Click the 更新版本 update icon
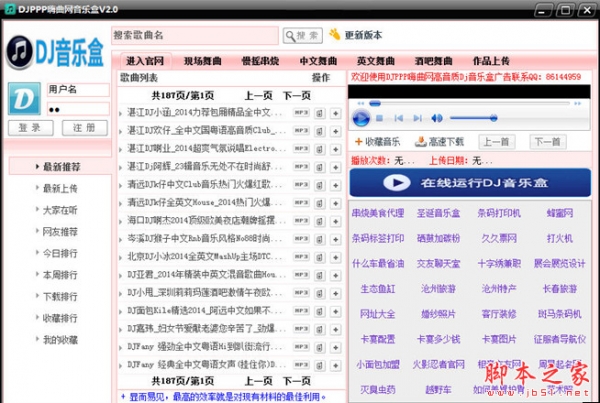Image resolution: width=600 pixels, height=403 pixels. (x=334, y=34)
